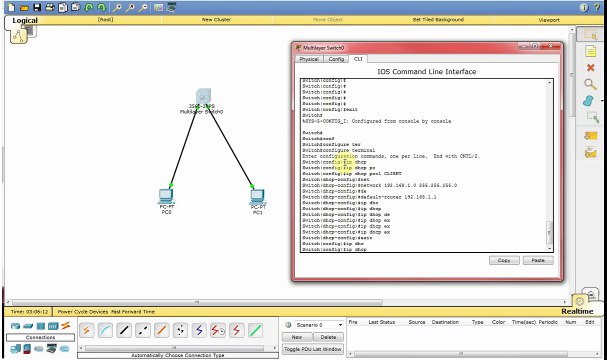Zoom out with the minus magnifier
The image size is (607, 360).
(x=143, y=7)
